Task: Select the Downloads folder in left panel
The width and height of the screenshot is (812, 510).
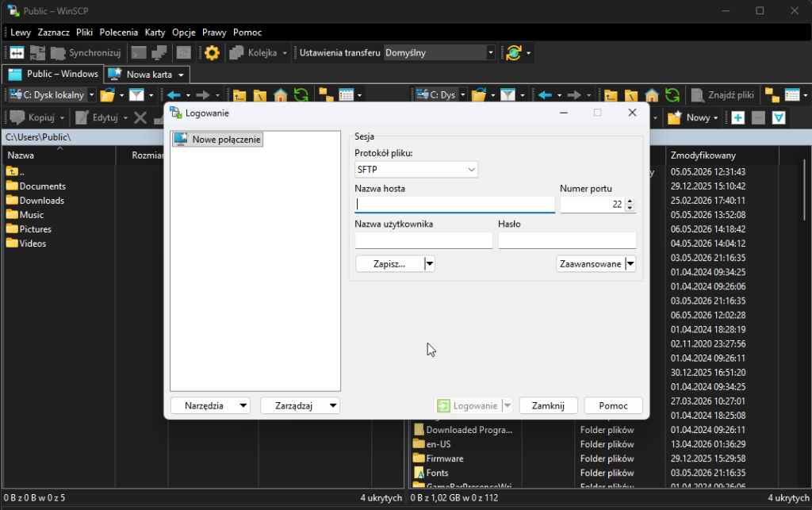Action: click(35, 201)
